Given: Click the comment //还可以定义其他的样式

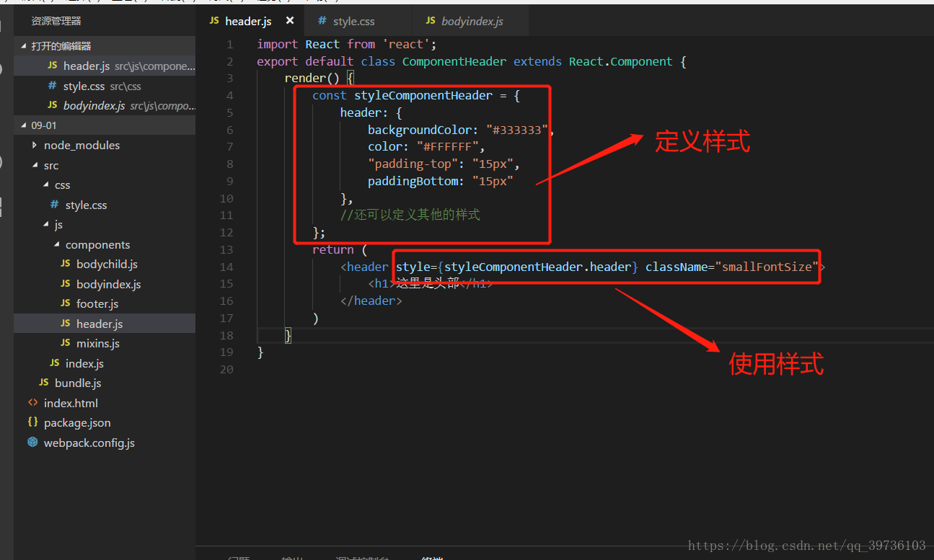Looking at the screenshot, I should [410, 215].
